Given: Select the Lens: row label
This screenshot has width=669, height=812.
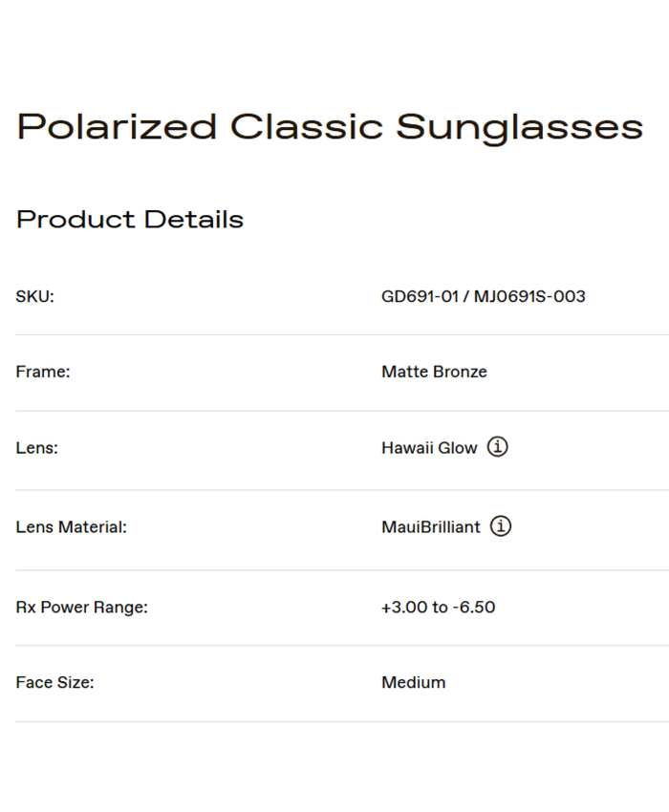Looking at the screenshot, I should click(37, 448).
